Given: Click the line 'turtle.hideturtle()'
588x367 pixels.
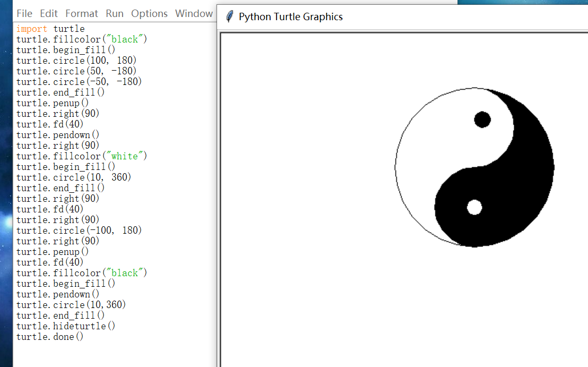Looking at the screenshot, I should click(x=66, y=326).
